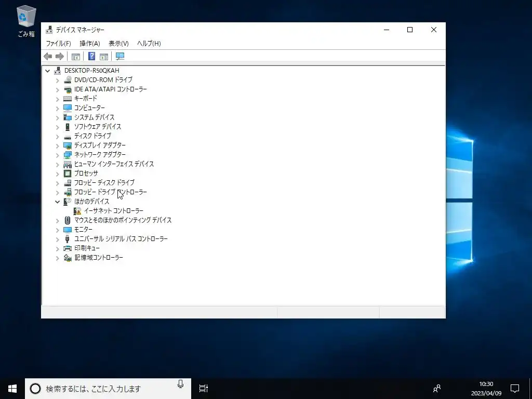This screenshot has height=399, width=532.
Task: Select the モニター label
Action: click(x=83, y=230)
